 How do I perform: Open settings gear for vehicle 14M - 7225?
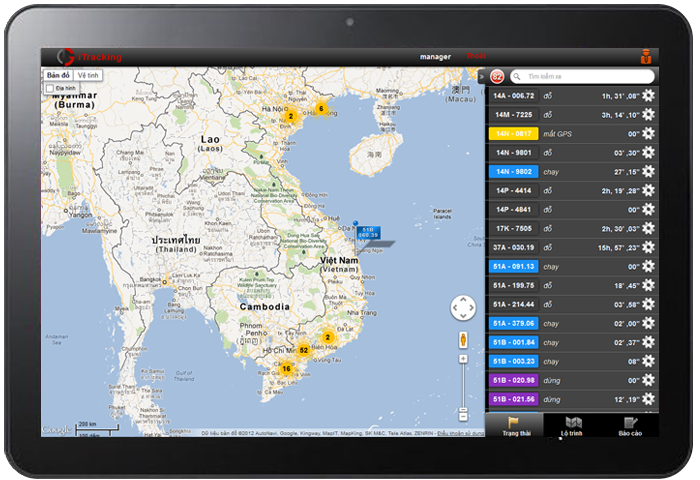648,115
